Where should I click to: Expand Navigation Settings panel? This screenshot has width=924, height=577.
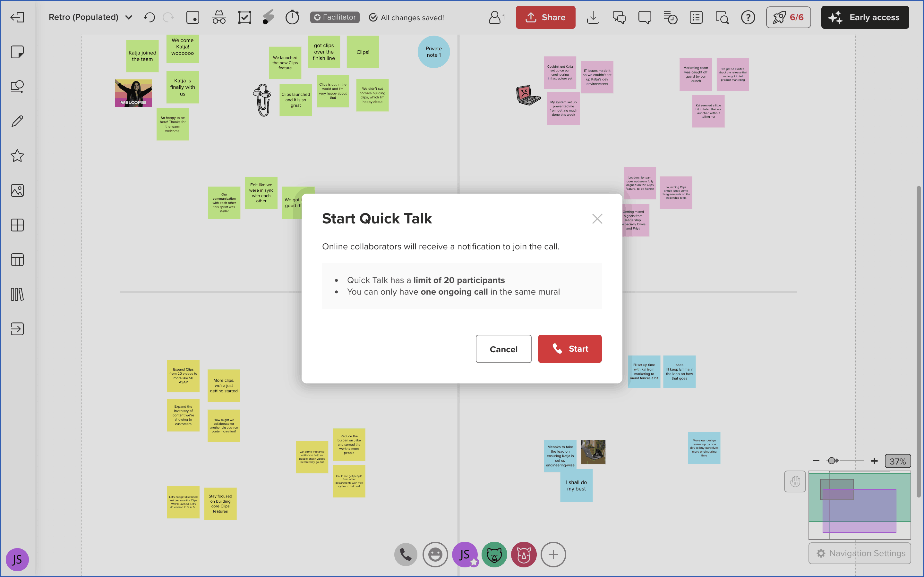pos(860,553)
